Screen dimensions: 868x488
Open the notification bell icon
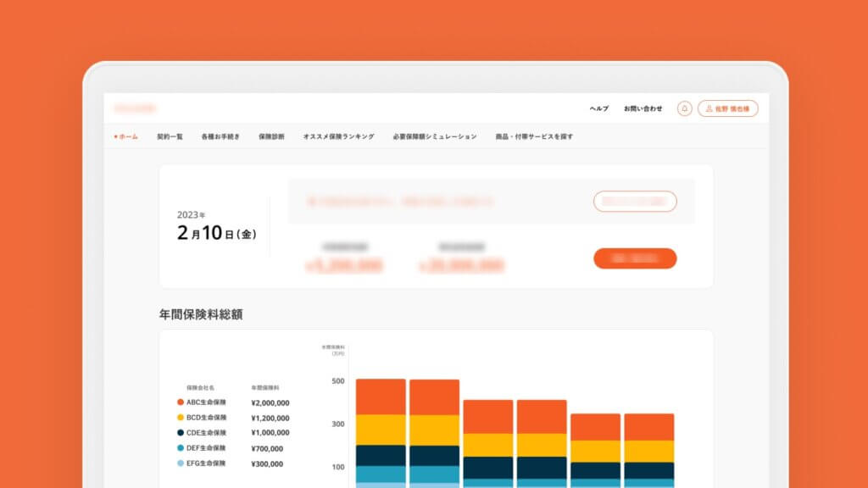point(684,108)
